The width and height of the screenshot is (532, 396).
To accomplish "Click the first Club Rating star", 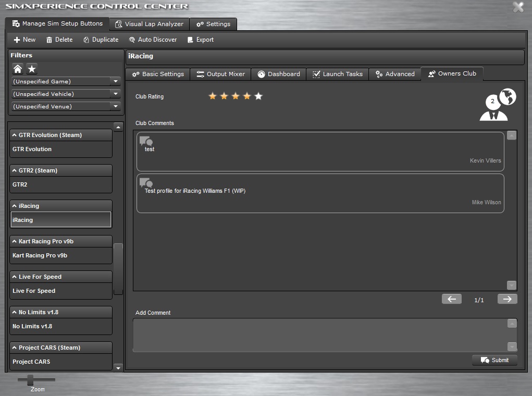I will (213, 96).
